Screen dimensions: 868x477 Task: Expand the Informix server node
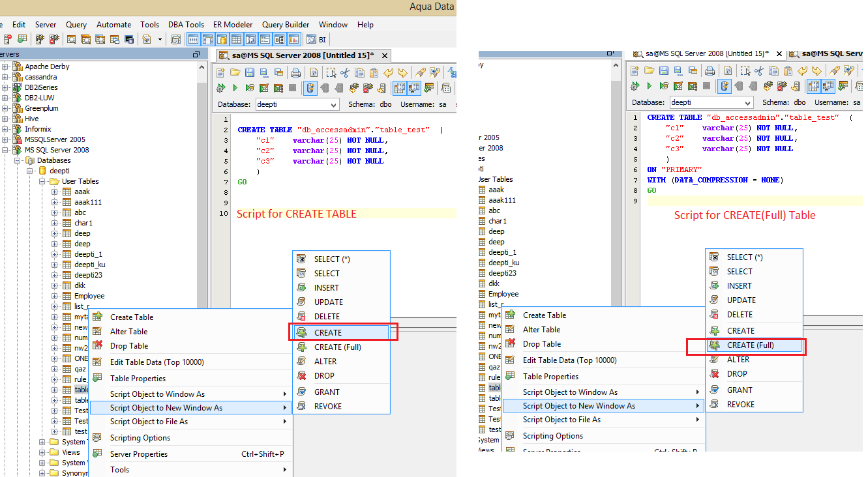pos(6,129)
